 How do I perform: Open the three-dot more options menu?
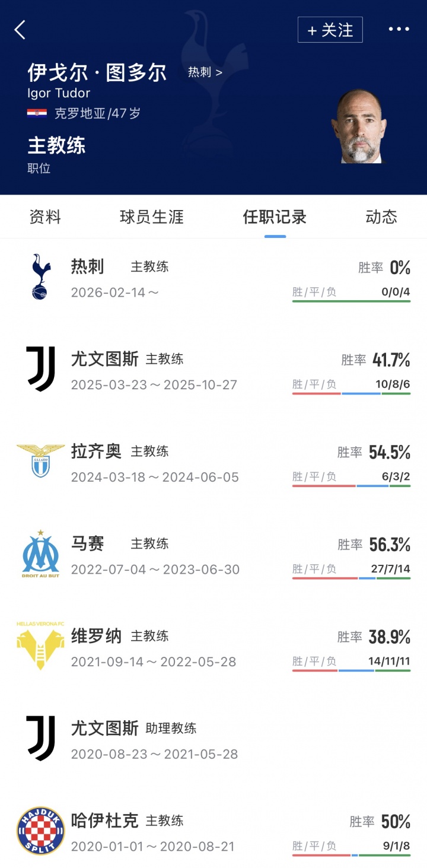[x=399, y=29]
